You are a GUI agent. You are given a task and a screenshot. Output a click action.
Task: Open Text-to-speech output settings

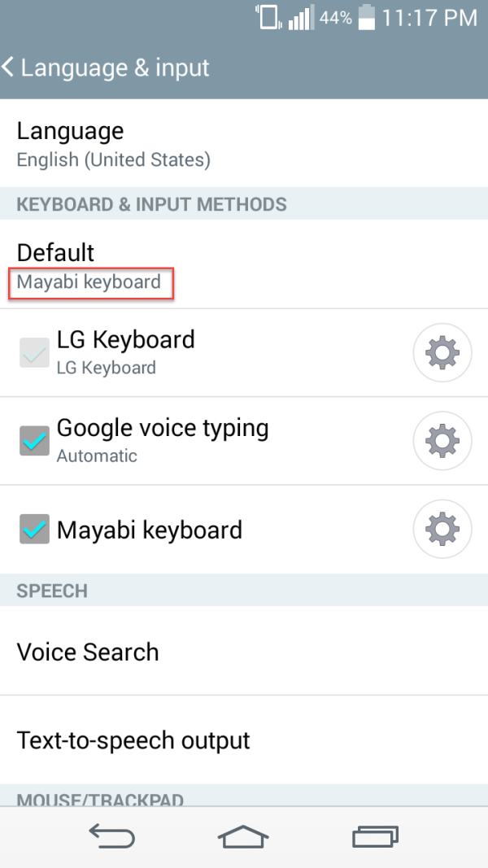244,740
